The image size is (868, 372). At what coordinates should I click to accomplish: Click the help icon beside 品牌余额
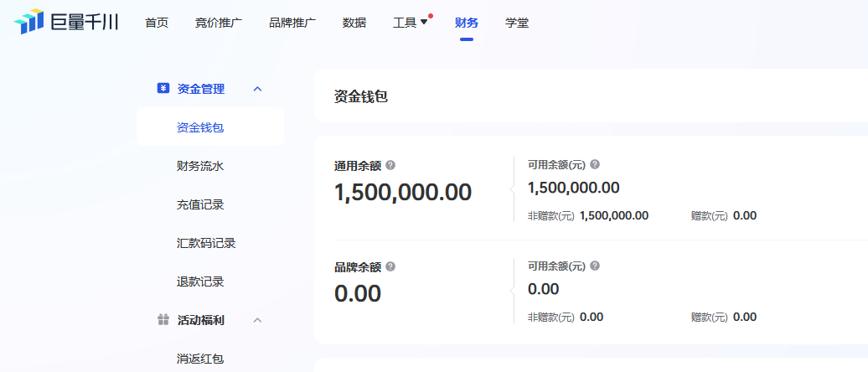coord(390,266)
